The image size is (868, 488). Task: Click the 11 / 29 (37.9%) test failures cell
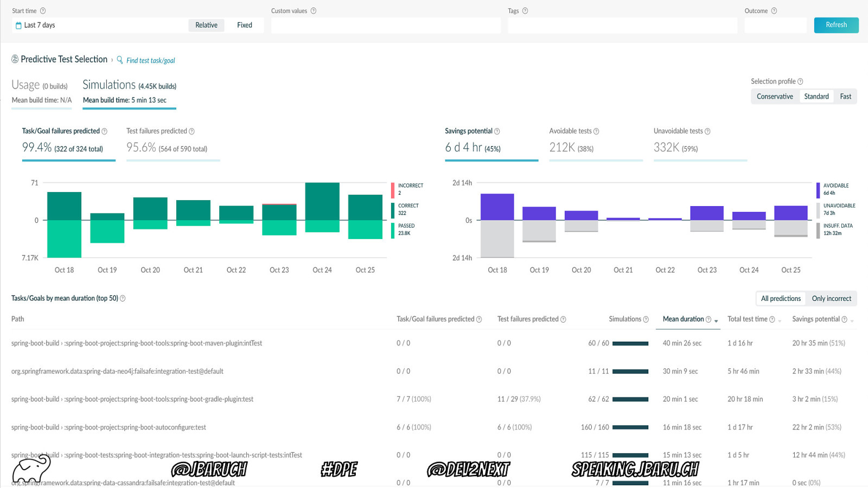(519, 399)
